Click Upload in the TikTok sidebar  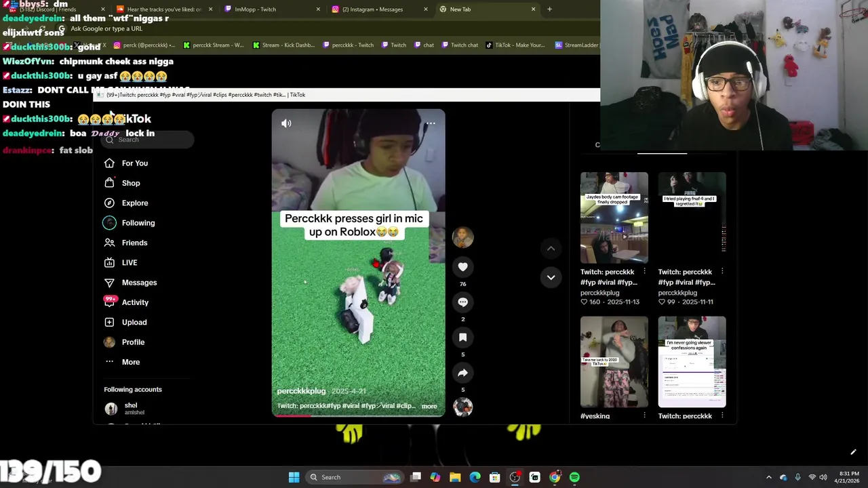tap(125, 322)
